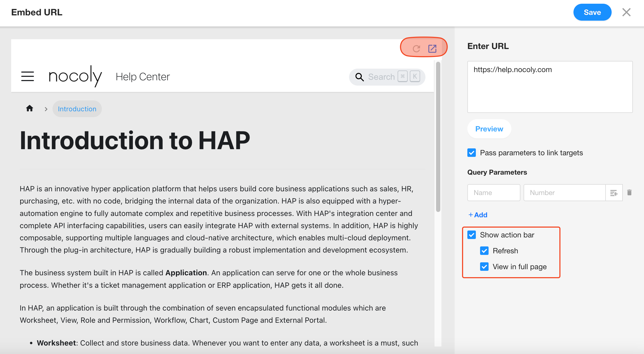Close the Embed URL dialog
Viewport: 644px width, 354px height.
click(x=626, y=12)
